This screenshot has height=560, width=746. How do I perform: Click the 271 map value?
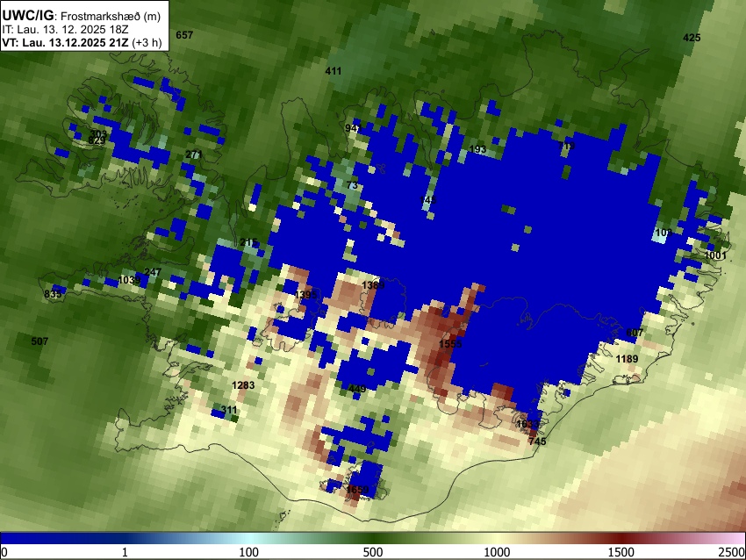194,154
